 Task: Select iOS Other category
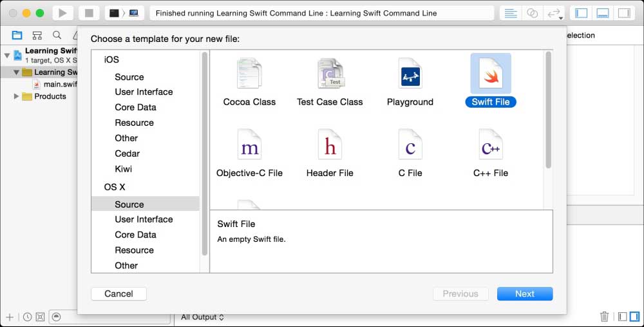(x=126, y=138)
